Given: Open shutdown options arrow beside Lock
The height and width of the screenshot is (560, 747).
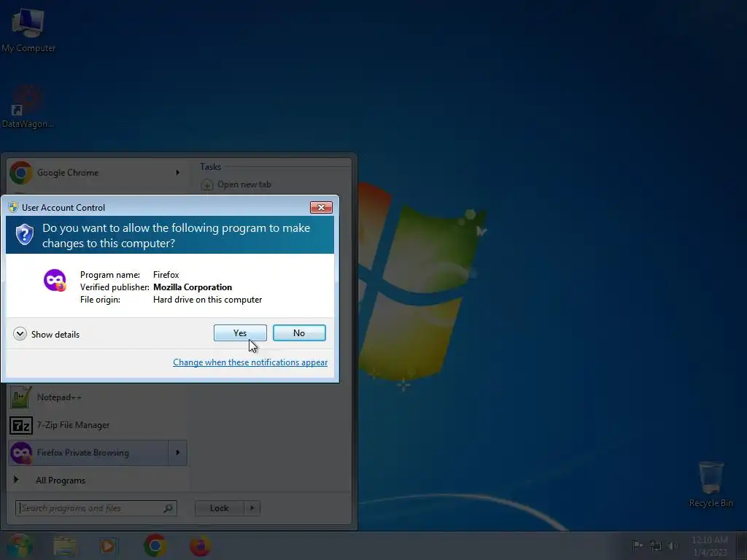Looking at the screenshot, I should click(252, 508).
